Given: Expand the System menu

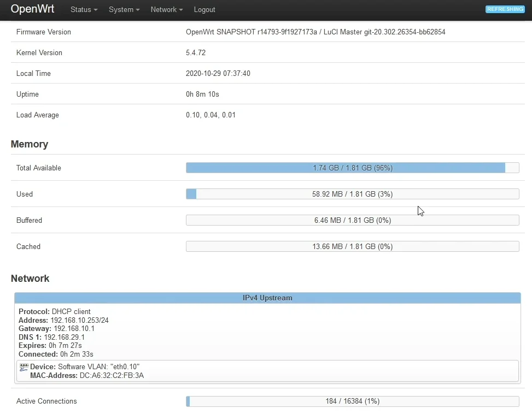Looking at the screenshot, I should click(x=124, y=9).
